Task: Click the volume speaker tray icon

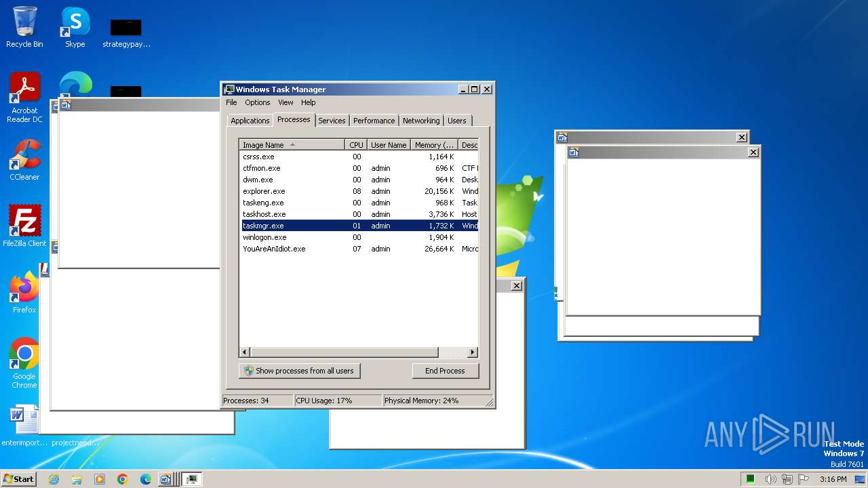Action: [770, 479]
